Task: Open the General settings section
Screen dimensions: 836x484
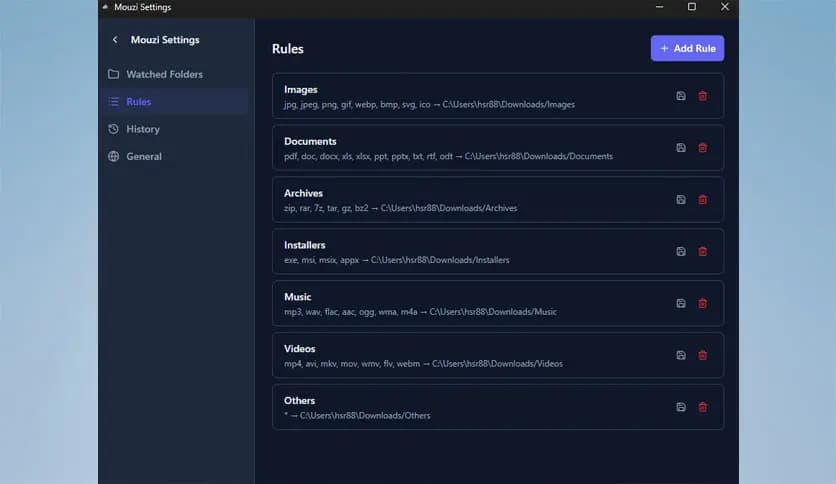Action: coord(175,156)
